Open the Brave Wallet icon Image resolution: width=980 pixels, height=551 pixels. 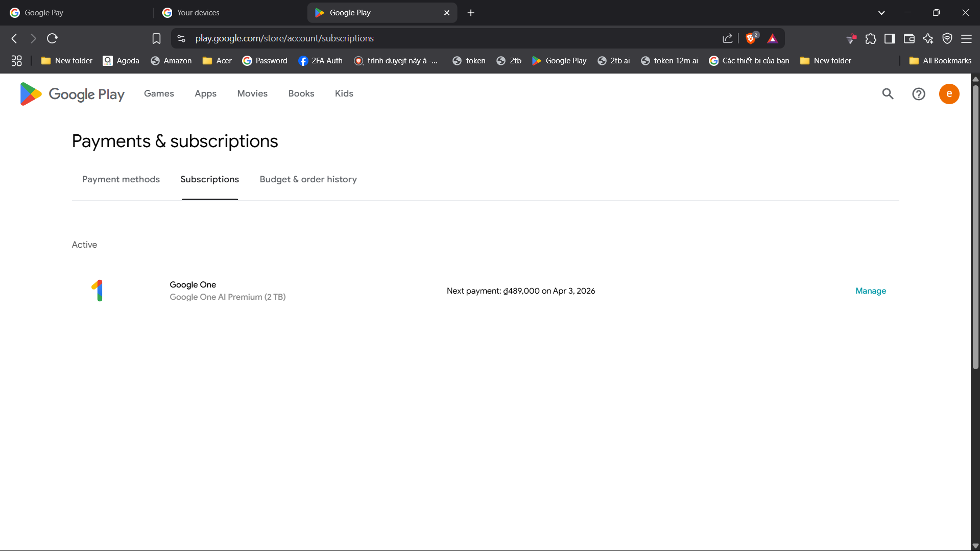pyautogui.click(x=909, y=38)
